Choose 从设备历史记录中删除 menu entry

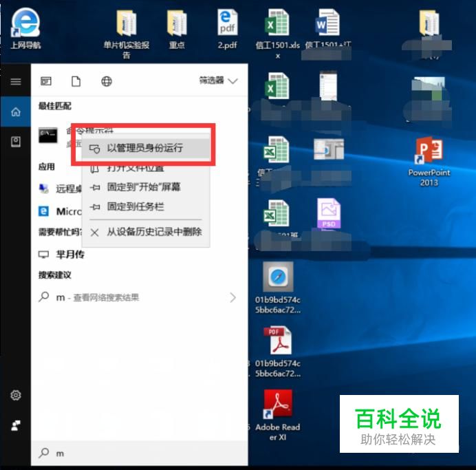click(x=146, y=233)
